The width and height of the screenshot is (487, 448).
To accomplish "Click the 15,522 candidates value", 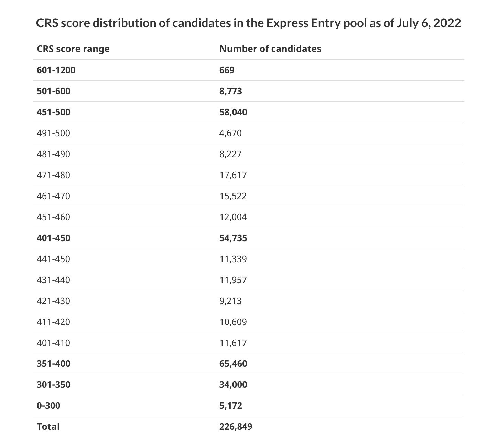I will (x=233, y=196).
